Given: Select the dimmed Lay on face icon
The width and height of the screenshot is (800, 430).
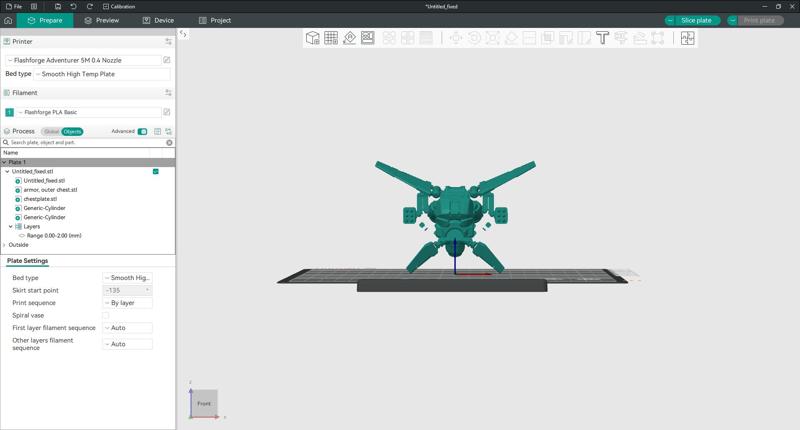Looking at the screenshot, I should point(511,38).
